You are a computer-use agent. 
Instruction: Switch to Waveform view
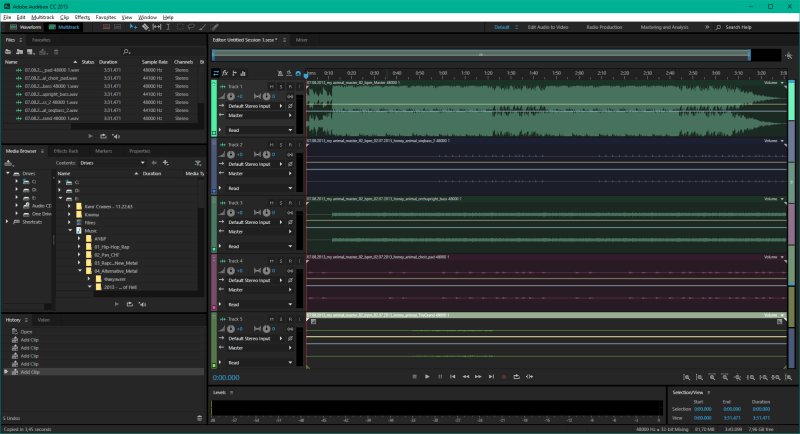26,27
